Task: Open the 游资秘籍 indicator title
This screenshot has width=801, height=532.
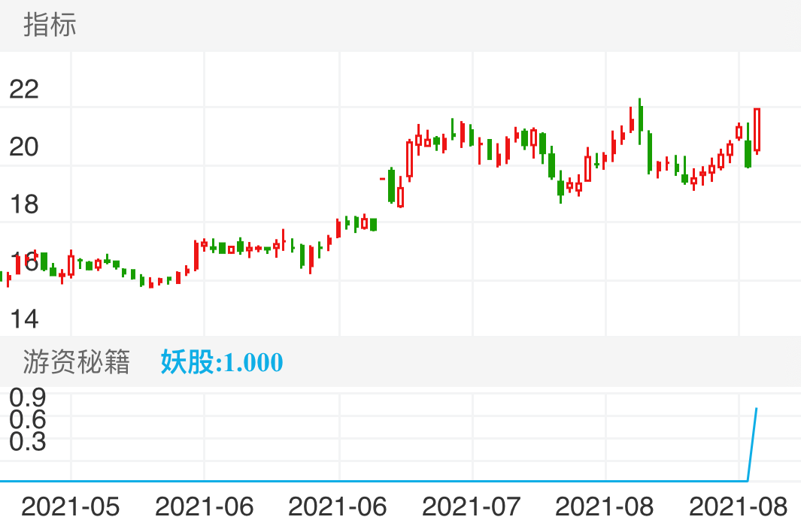Action: point(76,362)
